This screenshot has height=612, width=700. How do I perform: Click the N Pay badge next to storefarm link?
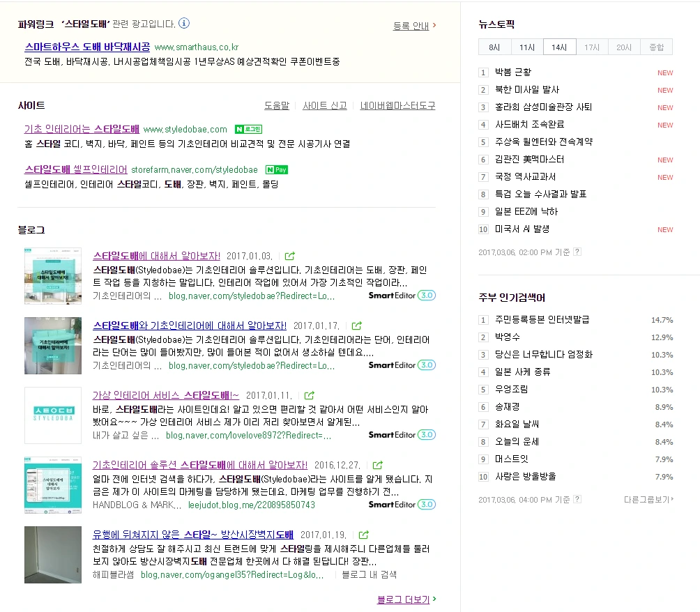[277, 169]
